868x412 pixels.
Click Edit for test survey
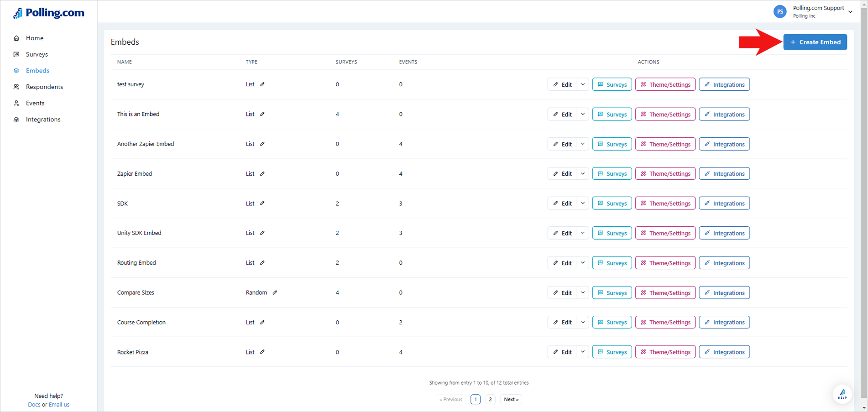(562, 84)
